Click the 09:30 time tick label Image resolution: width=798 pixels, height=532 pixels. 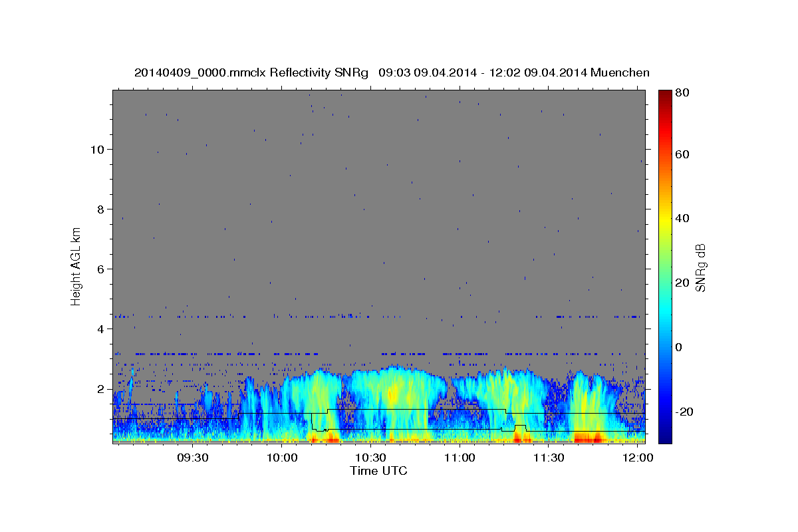click(193, 458)
